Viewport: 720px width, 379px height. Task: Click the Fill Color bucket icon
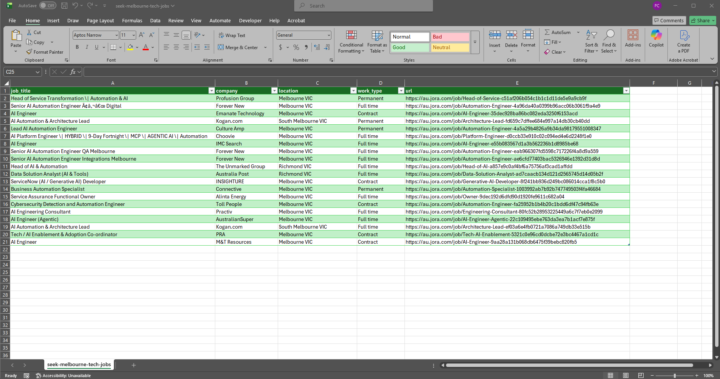130,47
